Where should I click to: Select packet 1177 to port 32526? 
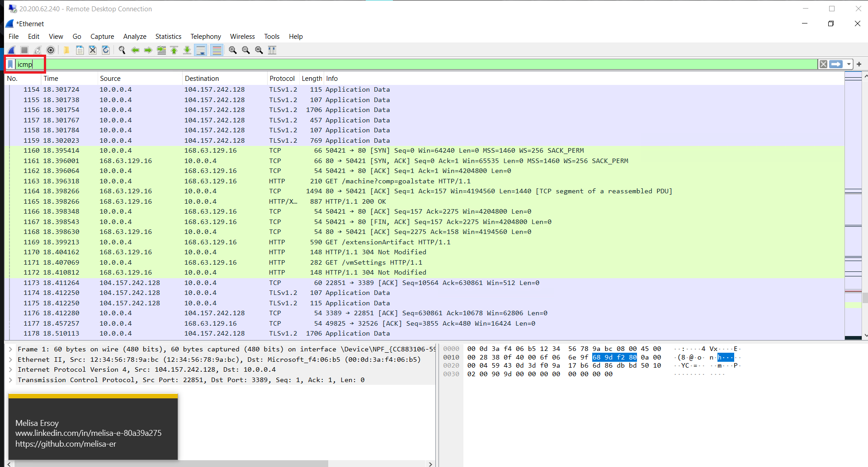(425, 323)
